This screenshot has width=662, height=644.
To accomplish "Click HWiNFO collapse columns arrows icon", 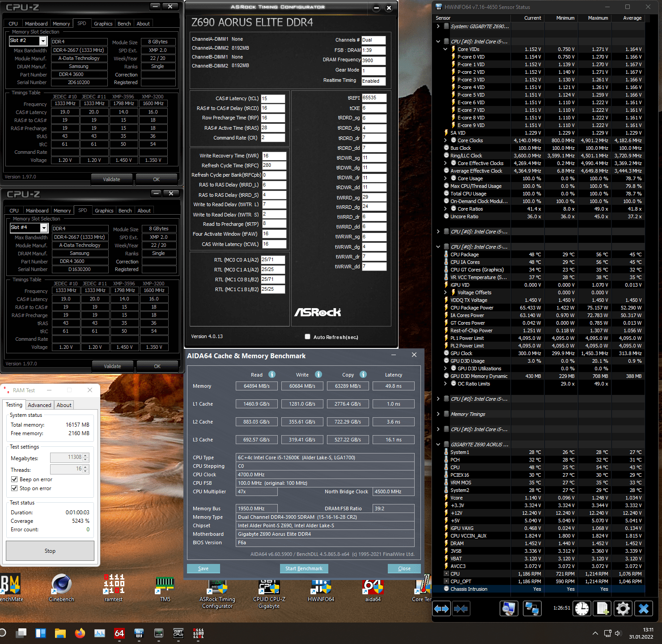I will 461,609.
